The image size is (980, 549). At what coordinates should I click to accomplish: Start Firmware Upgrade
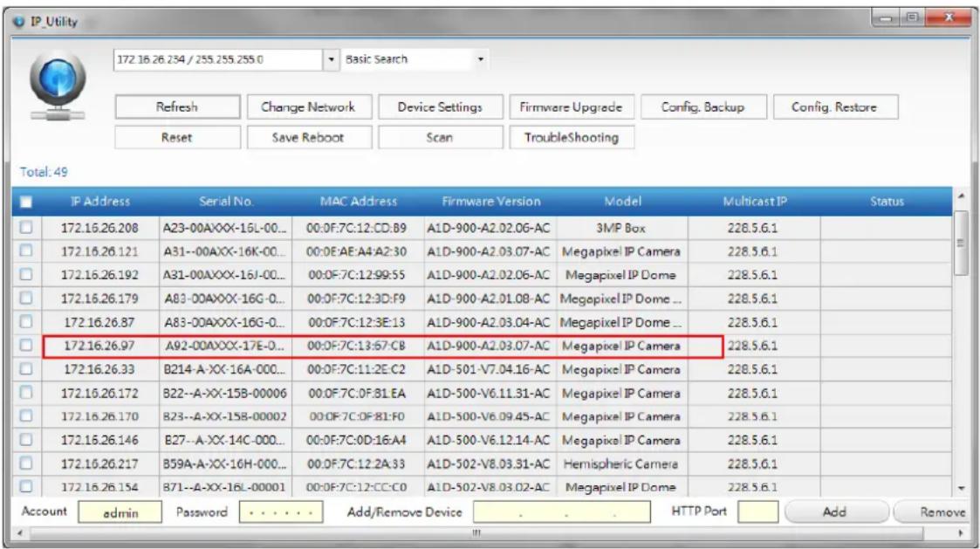pyautogui.click(x=572, y=107)
